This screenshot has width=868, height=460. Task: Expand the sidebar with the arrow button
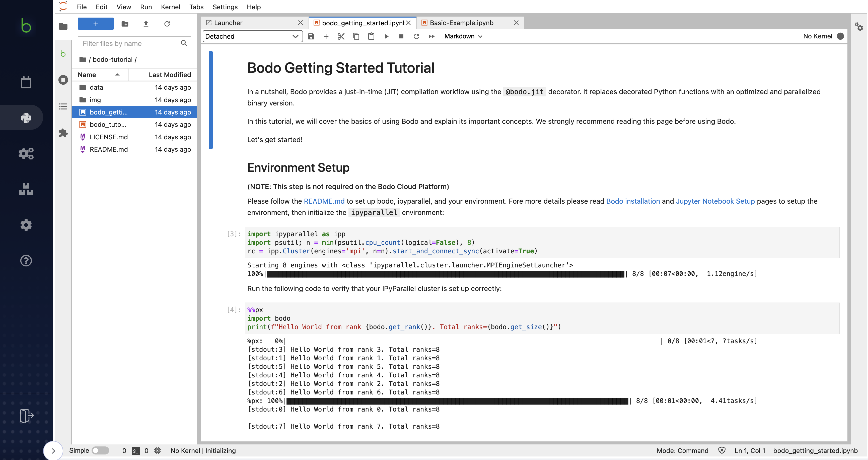[x=53, y=450]
